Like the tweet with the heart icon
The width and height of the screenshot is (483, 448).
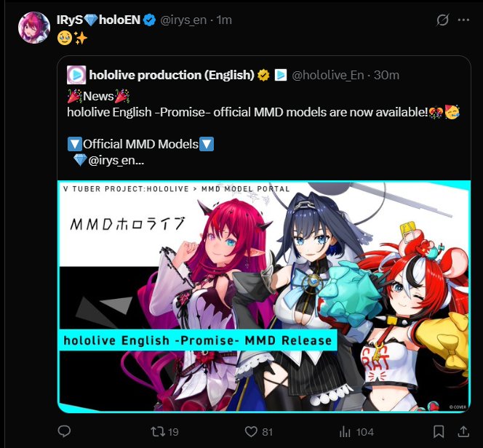(x=251, y=432)
